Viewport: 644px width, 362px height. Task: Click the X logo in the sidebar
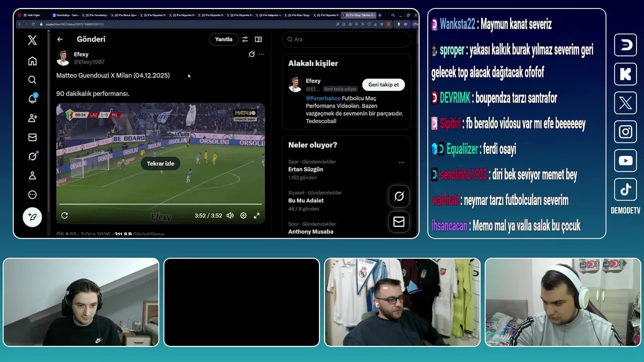[32, 41]
